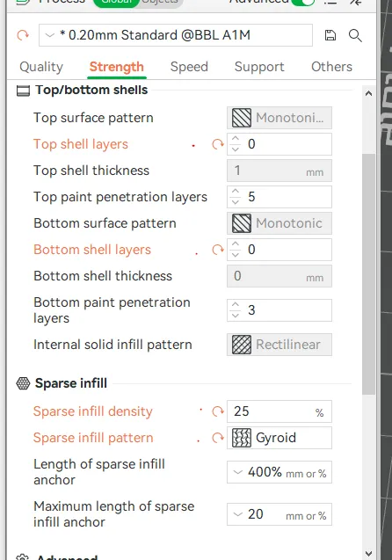Open the Support tab
392x560 pixels.
259,67
